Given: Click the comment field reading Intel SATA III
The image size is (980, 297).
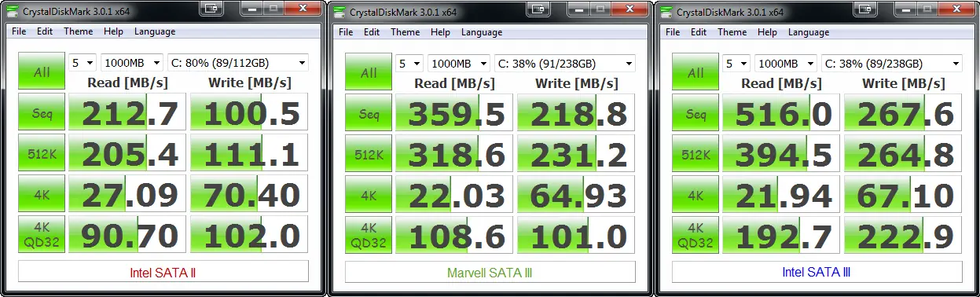Looking at the screenshot, I should point(817,272).
